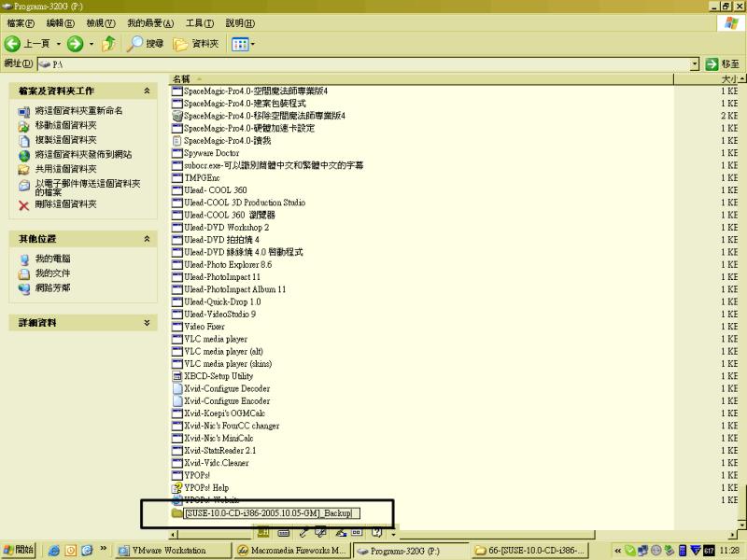
Task: Open the Forward button history dropdown arrow
Action: click(x=91, y=44)
